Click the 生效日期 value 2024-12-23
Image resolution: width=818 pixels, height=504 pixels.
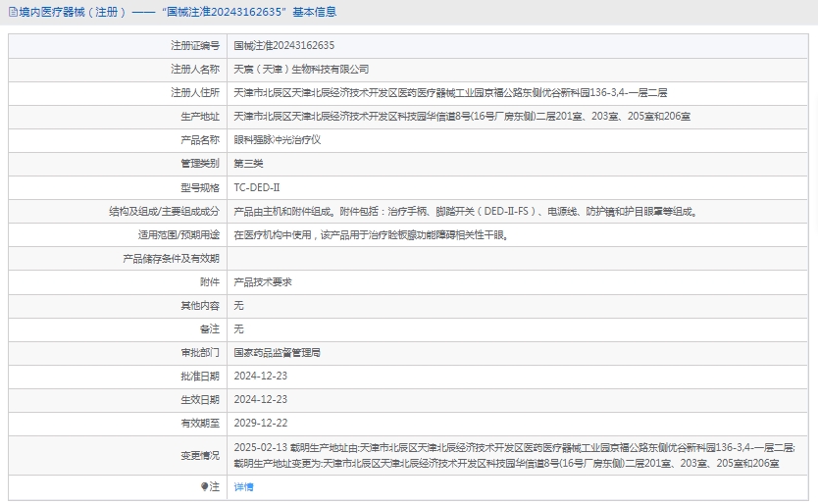(x=260, y=399)
